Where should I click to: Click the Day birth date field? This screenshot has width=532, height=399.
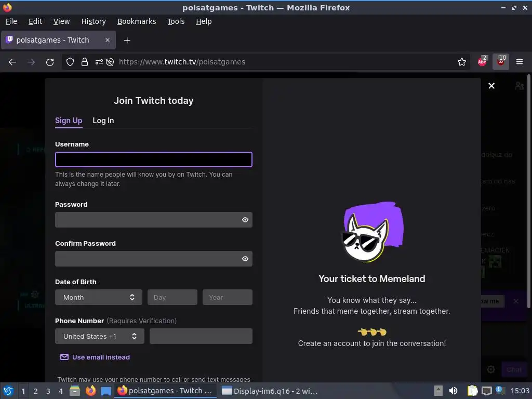coord(172,297)
